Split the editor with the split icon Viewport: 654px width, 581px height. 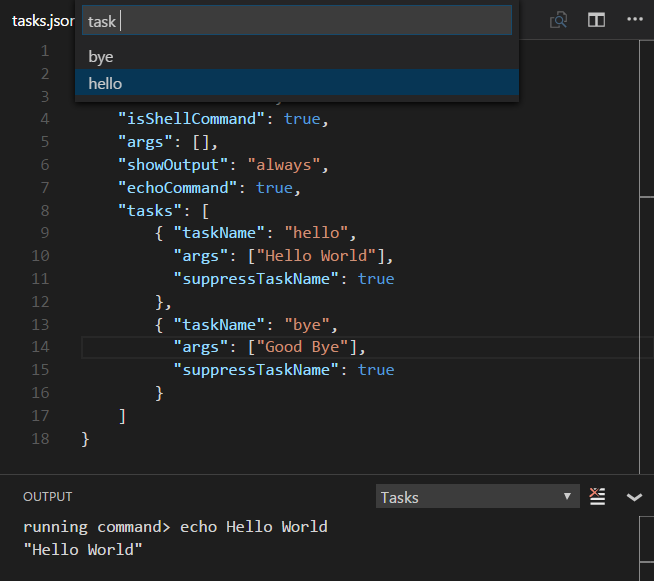(596, 20)
